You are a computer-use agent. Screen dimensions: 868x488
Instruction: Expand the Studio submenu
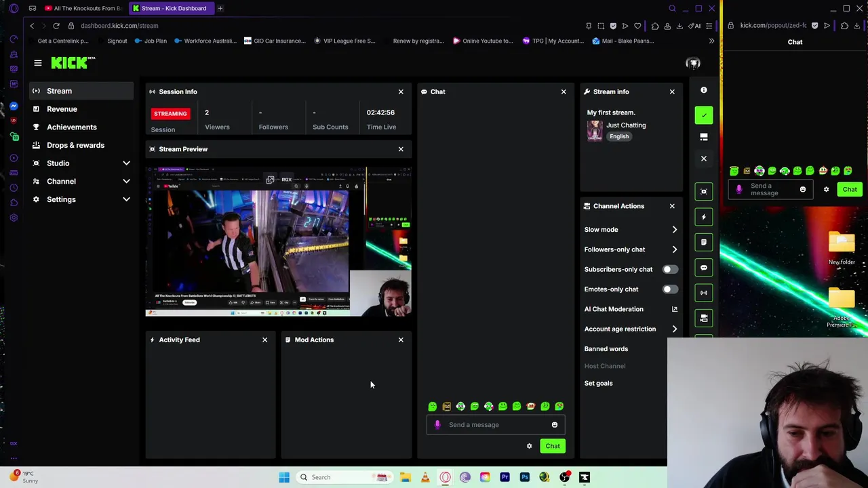click(x=81, y=163)
